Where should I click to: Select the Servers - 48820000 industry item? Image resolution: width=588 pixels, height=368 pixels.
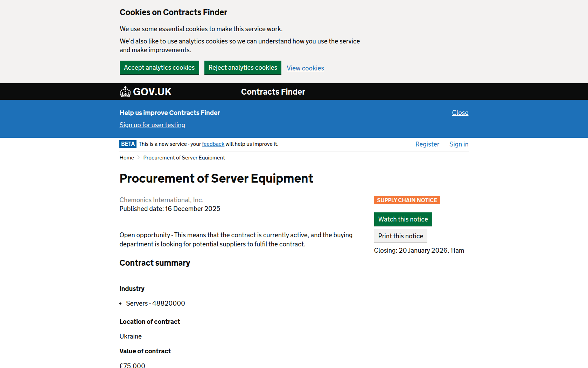(x=155, y=304)
